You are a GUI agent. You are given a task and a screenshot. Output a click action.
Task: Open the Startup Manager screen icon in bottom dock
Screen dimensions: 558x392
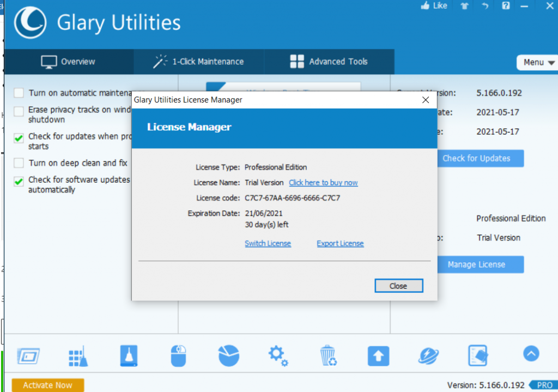28,355
